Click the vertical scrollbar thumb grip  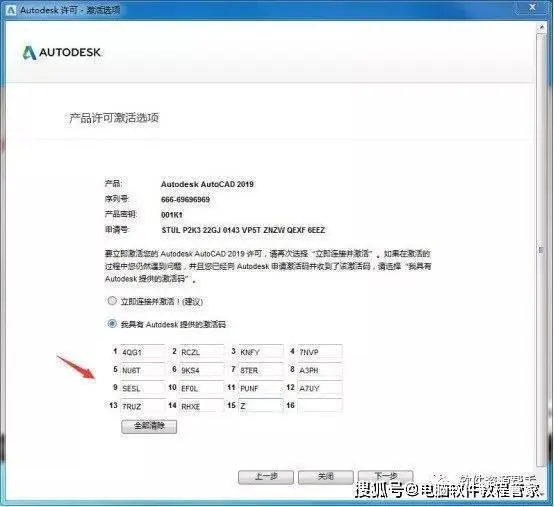point(541,249)
